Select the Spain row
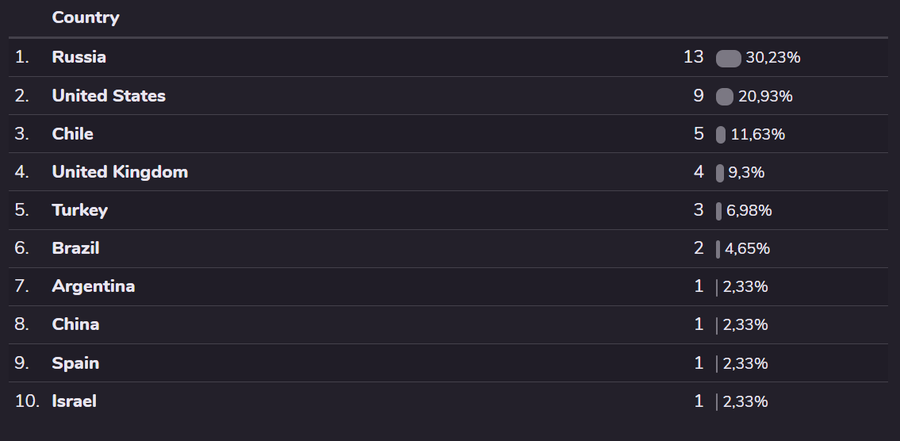 [75, 363]
